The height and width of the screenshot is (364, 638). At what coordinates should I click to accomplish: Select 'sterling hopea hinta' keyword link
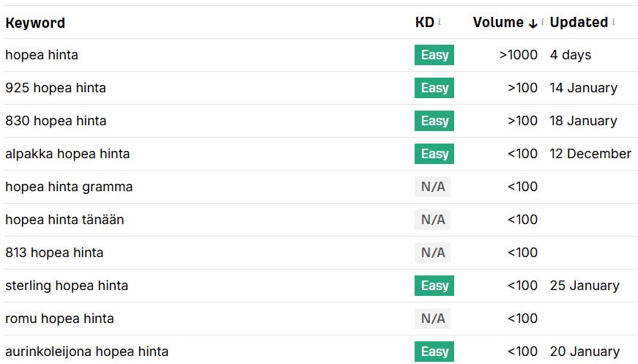67,286
